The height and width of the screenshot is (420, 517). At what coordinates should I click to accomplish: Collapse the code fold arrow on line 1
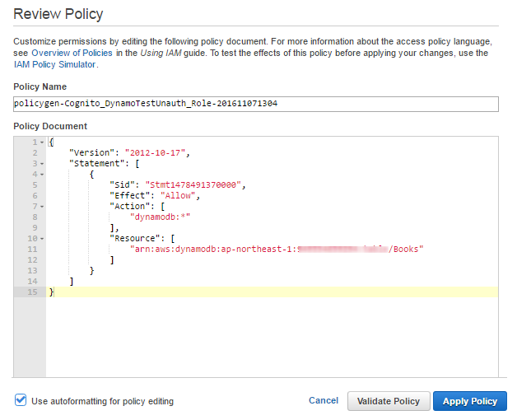point(42,142)
